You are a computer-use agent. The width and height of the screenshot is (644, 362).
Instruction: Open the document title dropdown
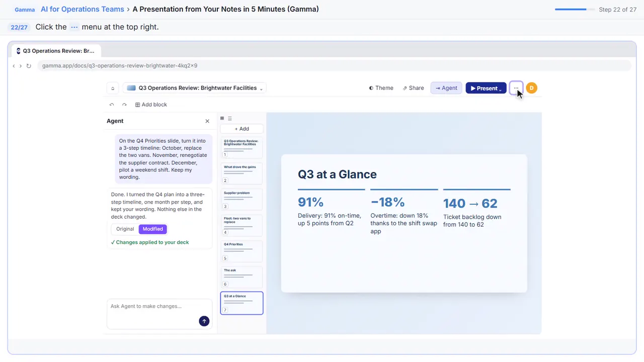194,88
